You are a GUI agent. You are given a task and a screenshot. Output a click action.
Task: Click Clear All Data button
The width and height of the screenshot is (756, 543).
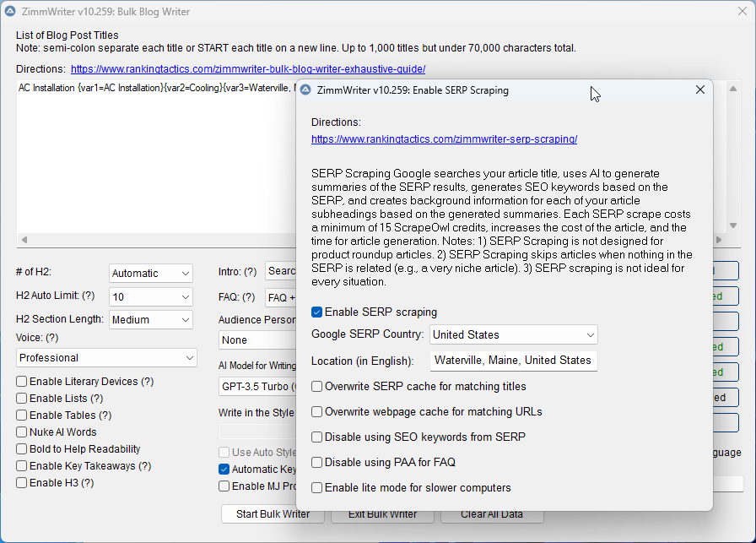[492, 514]
